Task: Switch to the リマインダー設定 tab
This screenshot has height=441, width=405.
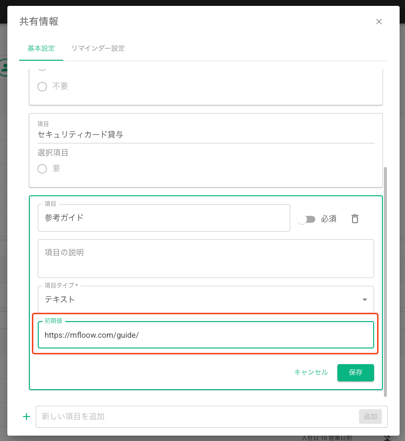Action: (x=98, y=48)
